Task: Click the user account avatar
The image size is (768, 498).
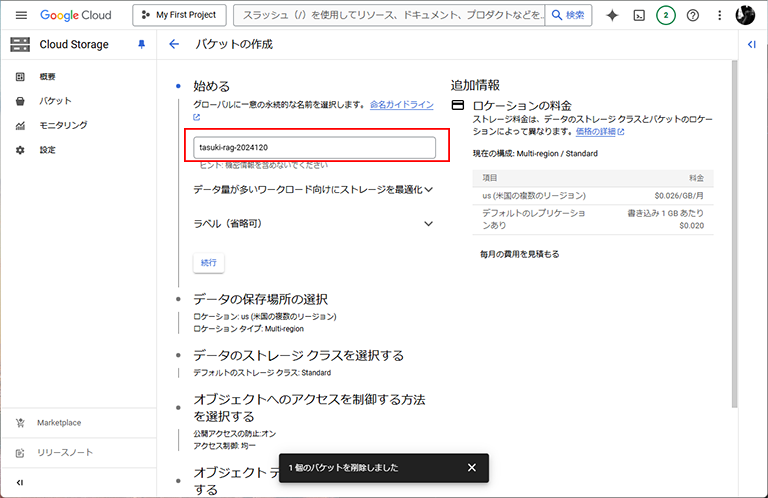Action: pyautogui.click(x=746, y=15)
